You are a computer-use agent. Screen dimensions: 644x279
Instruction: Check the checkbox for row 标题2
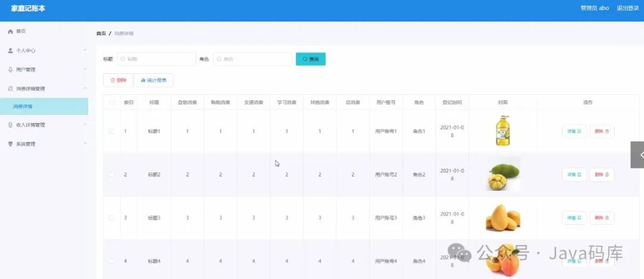point(112,175)
